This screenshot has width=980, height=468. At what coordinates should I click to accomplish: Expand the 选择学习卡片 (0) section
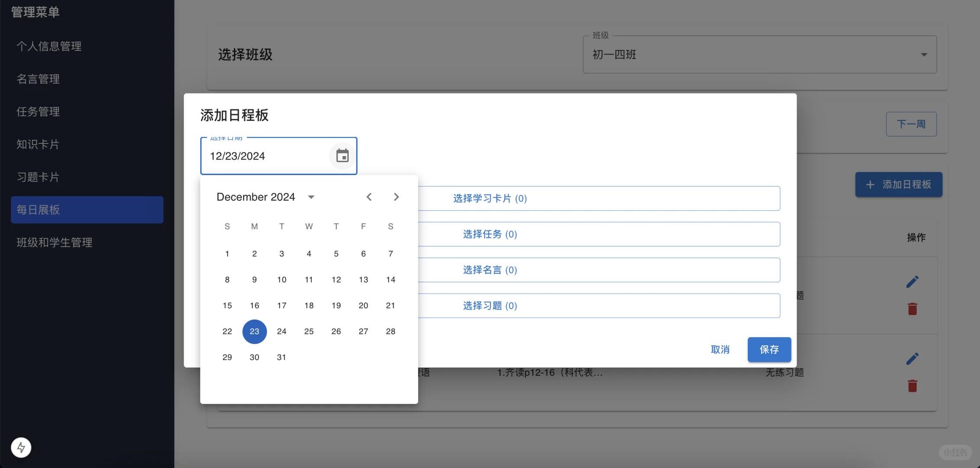pyautogui.click(x=490, y=198)
